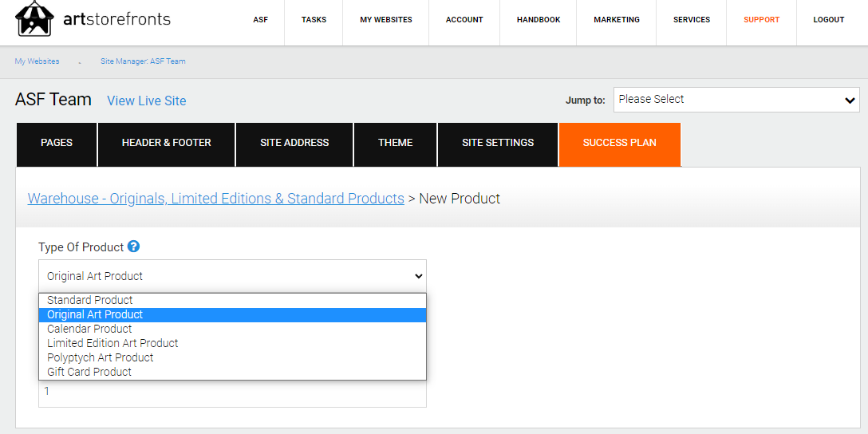The height and width of the screenshot is (434, 868).
Task: Open the Marketing menu
Action: [x=616, y=20]
